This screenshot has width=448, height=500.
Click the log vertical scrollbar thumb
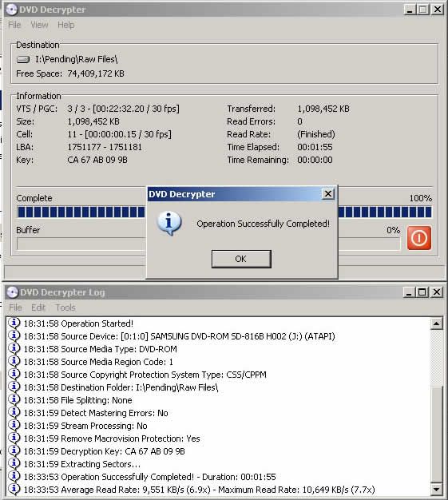[436, 434]
